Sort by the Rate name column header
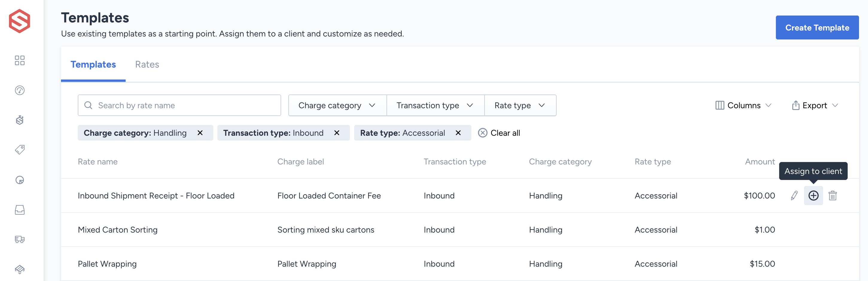The image size is (868, 281). coord(98,162)
